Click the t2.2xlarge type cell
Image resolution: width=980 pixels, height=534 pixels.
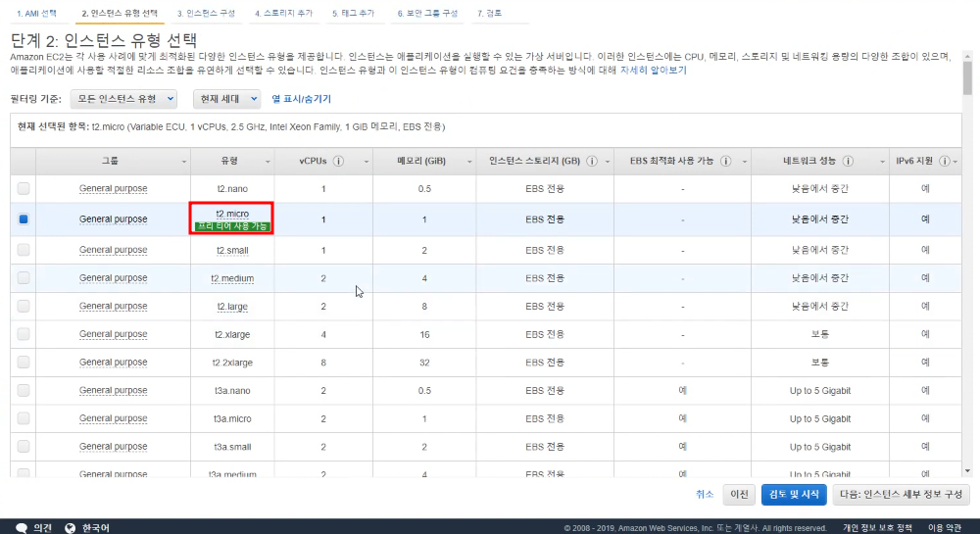(x=232, y=363)
